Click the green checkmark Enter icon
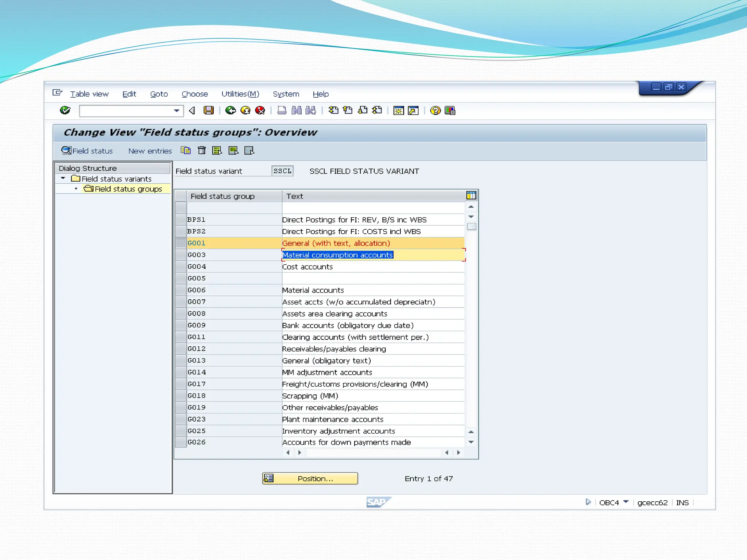Viewport: 747px width, 560px height. (x=65, y=110)
